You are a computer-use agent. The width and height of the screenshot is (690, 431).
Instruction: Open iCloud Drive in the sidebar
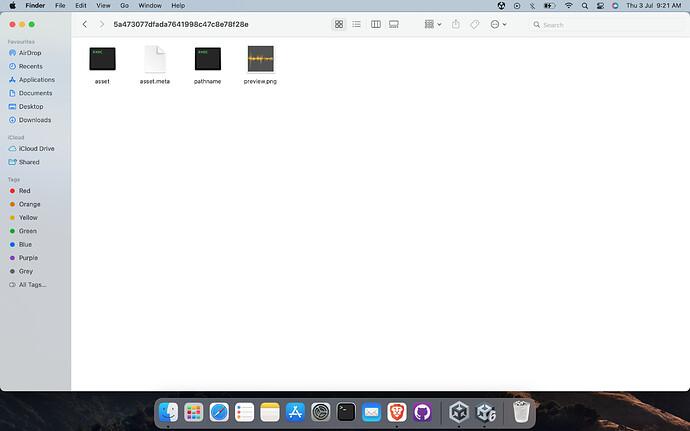(35, 148)
